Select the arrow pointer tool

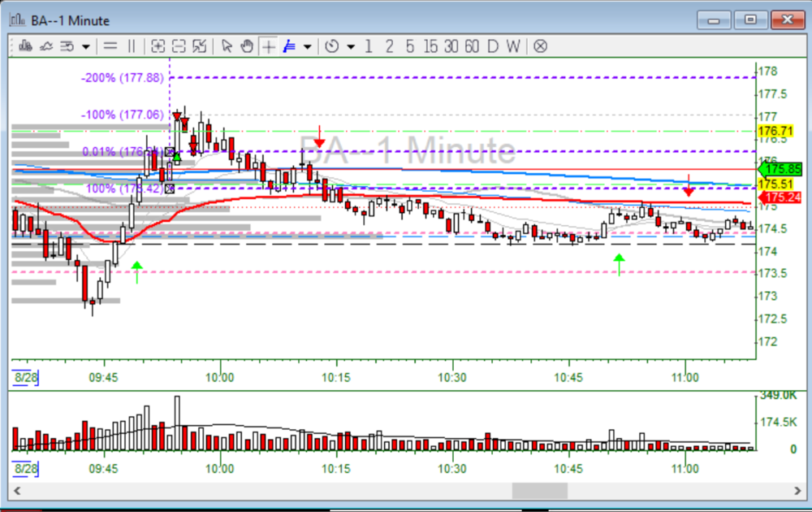coord(227,46)
